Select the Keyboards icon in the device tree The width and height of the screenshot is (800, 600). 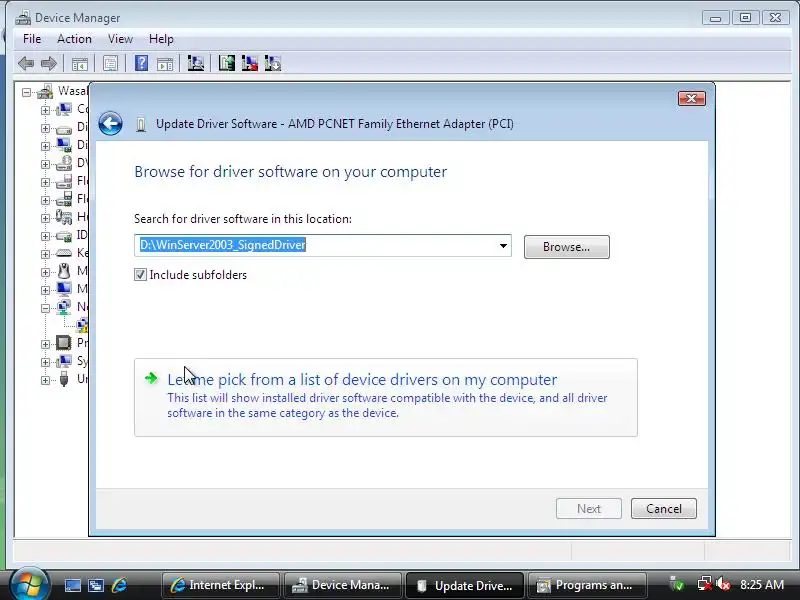(64, 253)
